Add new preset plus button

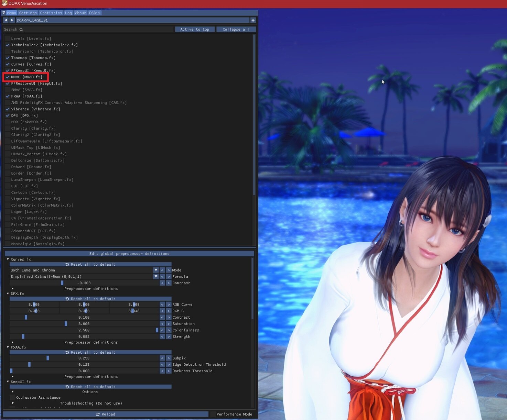click(x=253, y=20)
